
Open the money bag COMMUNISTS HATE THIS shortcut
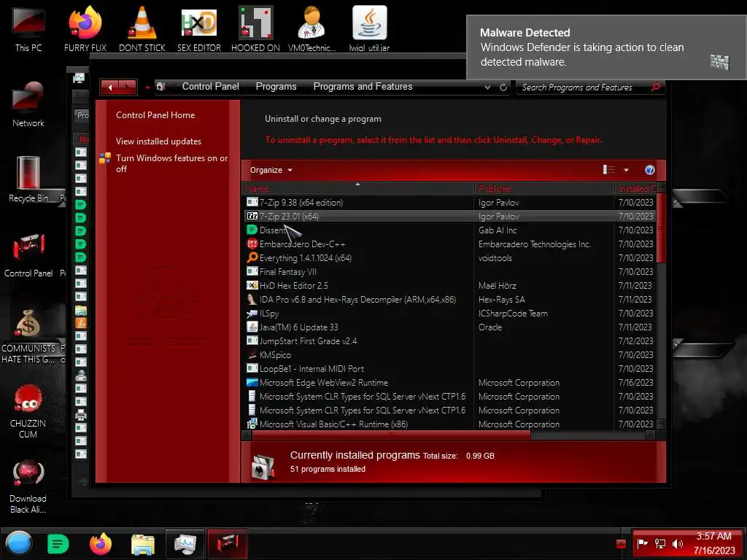point(28,335)
